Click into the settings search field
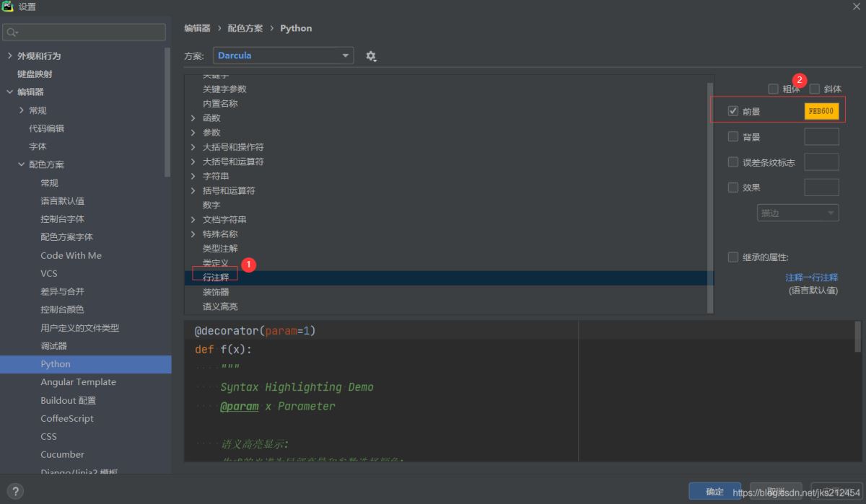Image resolution: width=866 pixels, height=504 pixels. click(90, 32)
